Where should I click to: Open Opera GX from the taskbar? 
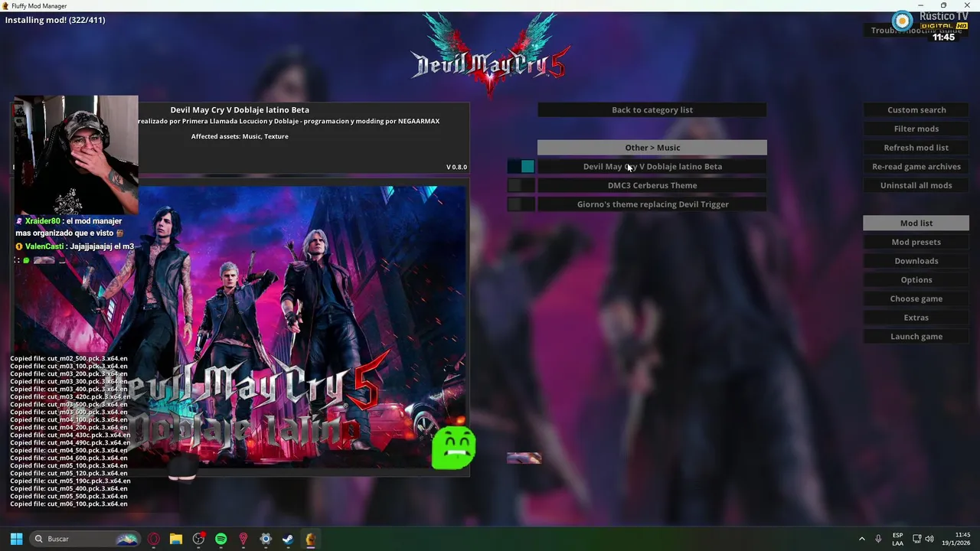click(x=154, y=539)
